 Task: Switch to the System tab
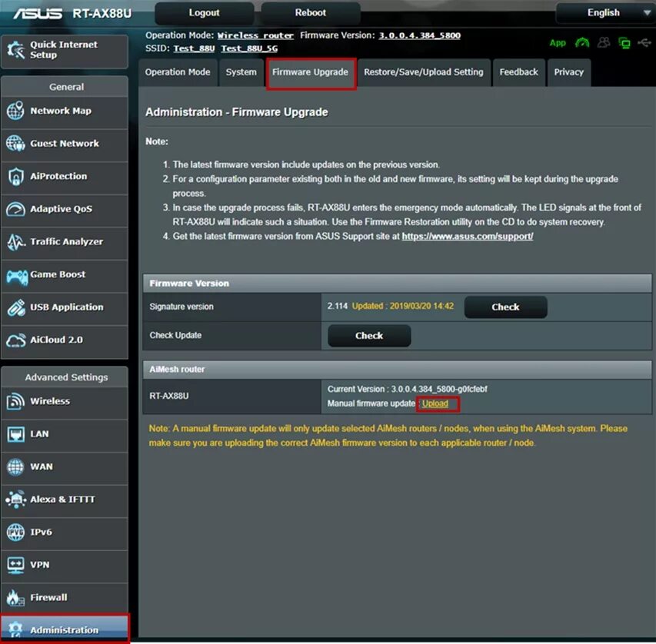[241, 72]
